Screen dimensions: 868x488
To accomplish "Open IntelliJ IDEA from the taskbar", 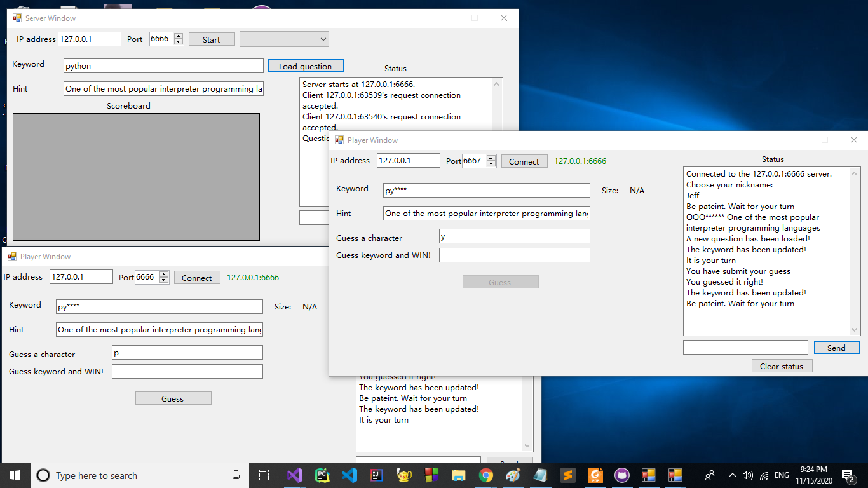I will point(377,475).
